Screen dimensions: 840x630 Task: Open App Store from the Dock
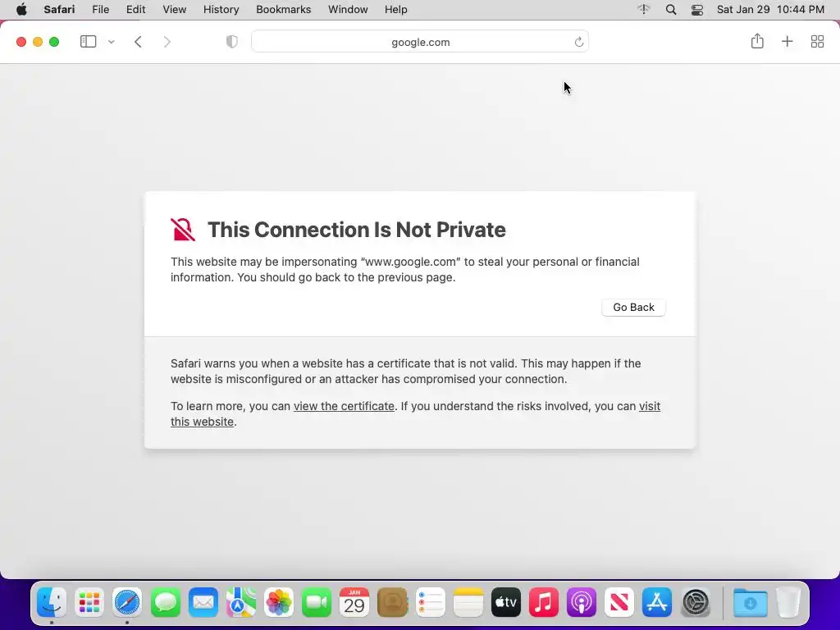pos(657,602)
